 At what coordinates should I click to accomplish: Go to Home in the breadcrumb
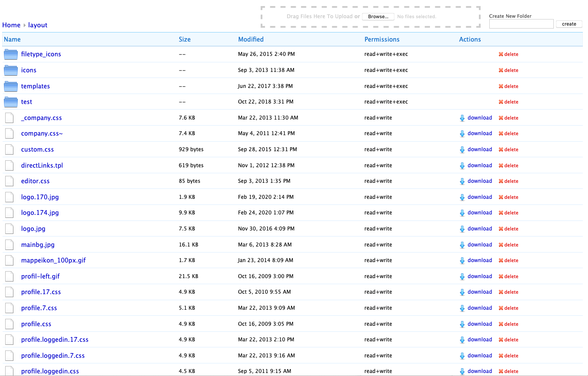coord(11,25)
